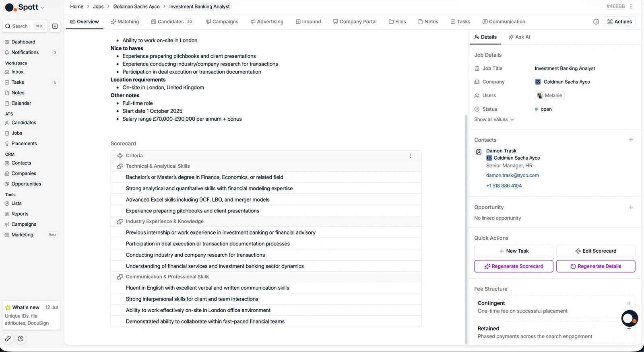
Task: Open Tasks in the left sidebar
Action: pyautogui.click(x=18, y=82)
